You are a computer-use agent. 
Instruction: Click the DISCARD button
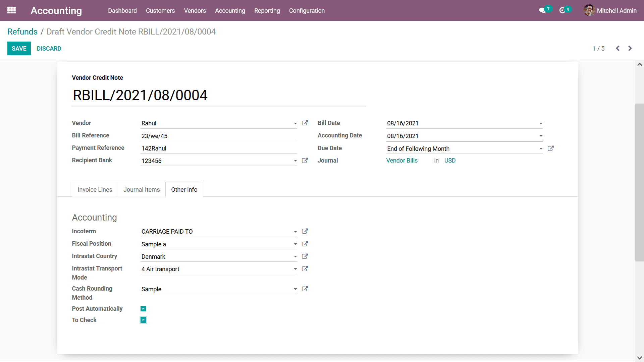coord(49,49)
